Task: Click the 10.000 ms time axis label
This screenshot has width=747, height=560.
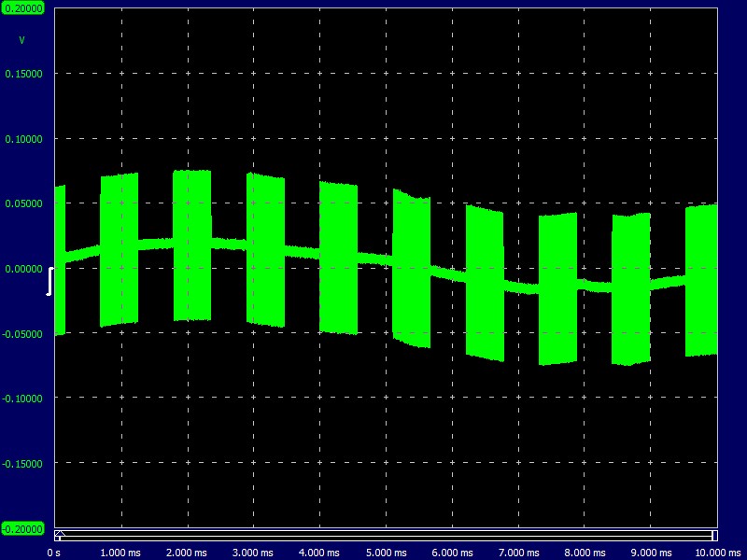Action: pyautogui.click(x=718, y=553)
